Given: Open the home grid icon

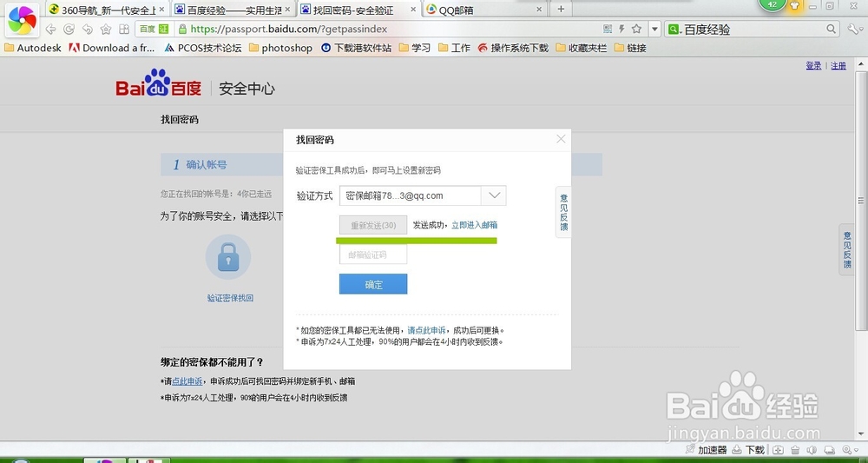Looking at the screenshot, I should point(124,30).
